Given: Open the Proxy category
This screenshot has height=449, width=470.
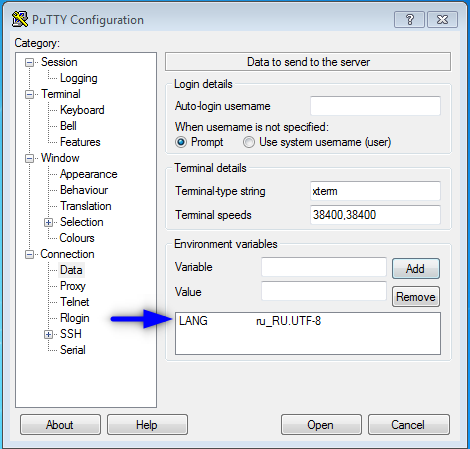Looking at the screenshot, I should click(x=73, y=286).
